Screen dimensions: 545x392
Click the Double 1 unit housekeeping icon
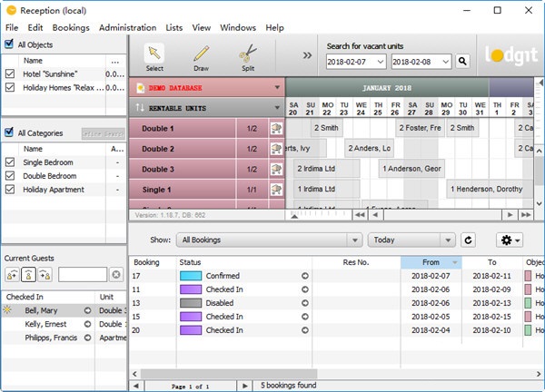276,128
